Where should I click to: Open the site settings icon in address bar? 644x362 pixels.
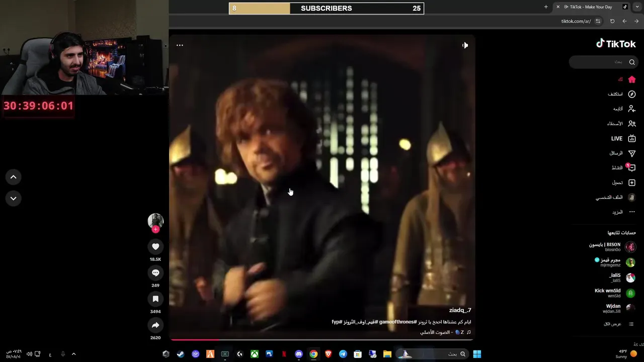click(598, 21)
